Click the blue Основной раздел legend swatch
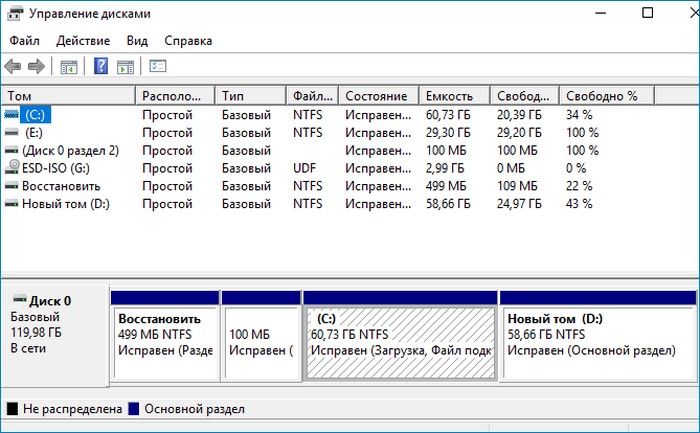 click(x=135, y=409)
